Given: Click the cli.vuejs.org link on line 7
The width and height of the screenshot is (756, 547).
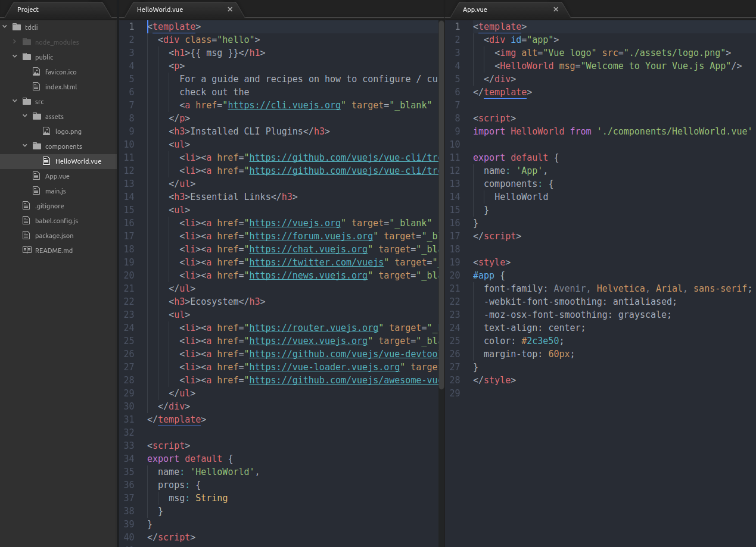Looking at the screenshot, I should (x=284, y=105).
